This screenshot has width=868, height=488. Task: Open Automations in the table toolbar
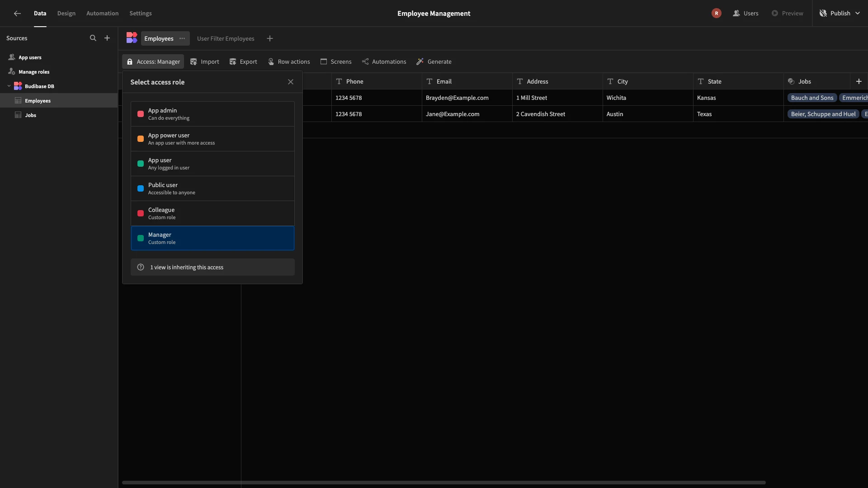coord(384,61)
